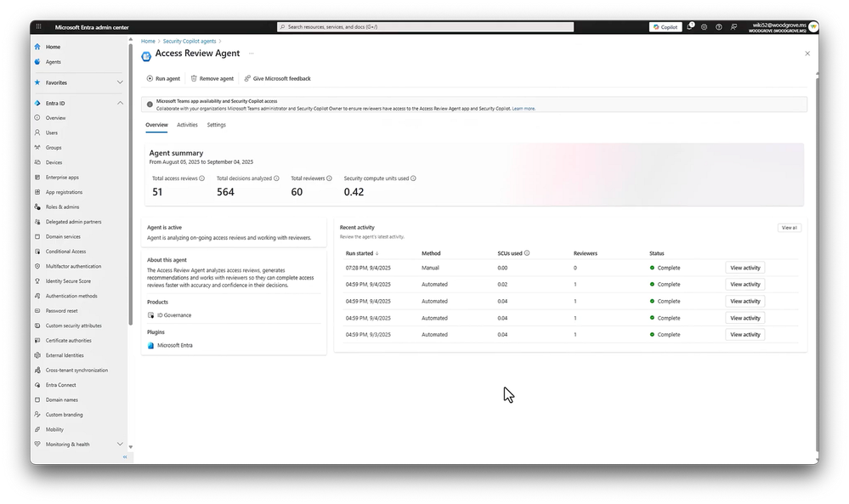Click info icon beside Total decisions analyzed

coord(276,178)
